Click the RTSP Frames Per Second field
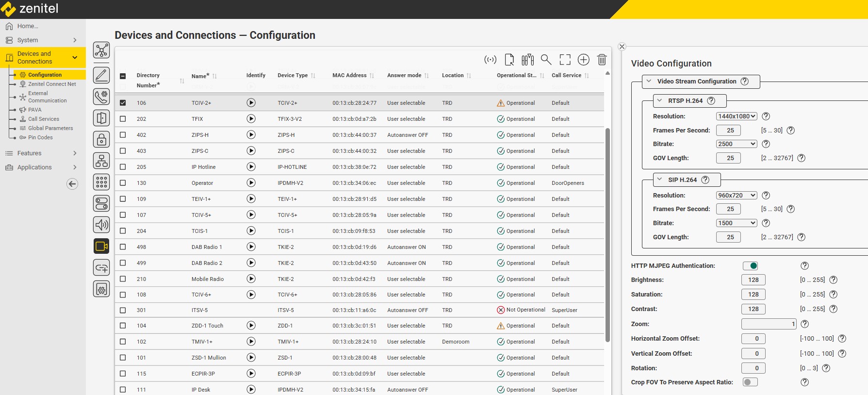This screenshot has height=395, width=868. [x=728, y=131]
